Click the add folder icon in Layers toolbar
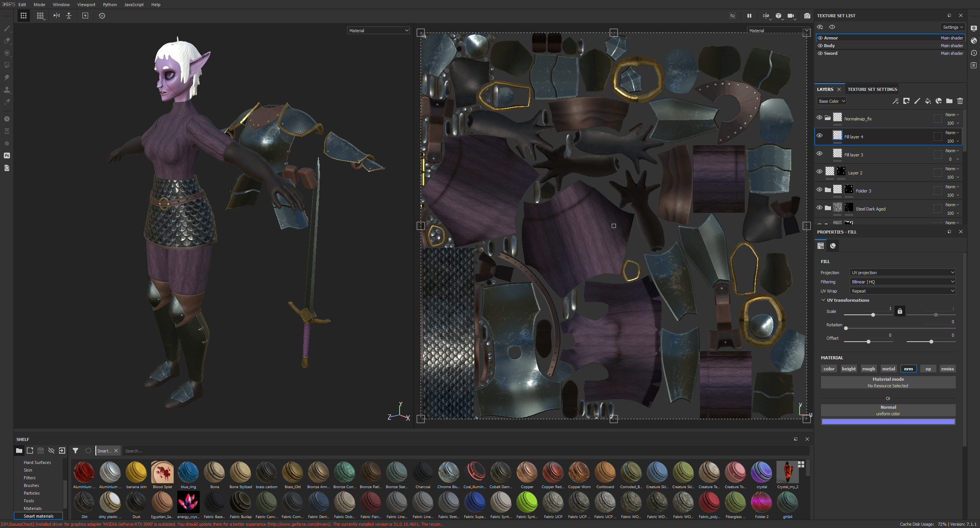Viewport: 980px width, 528px height. (949, 101)
